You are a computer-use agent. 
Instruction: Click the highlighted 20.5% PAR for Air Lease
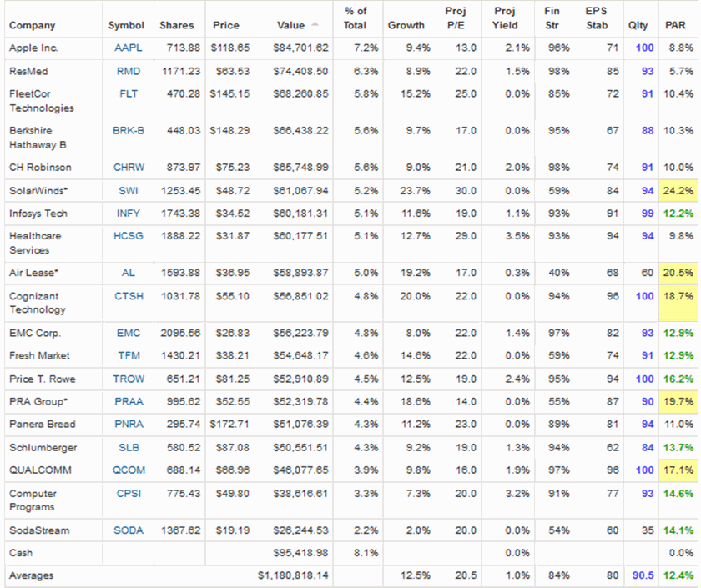pos(678,273)
